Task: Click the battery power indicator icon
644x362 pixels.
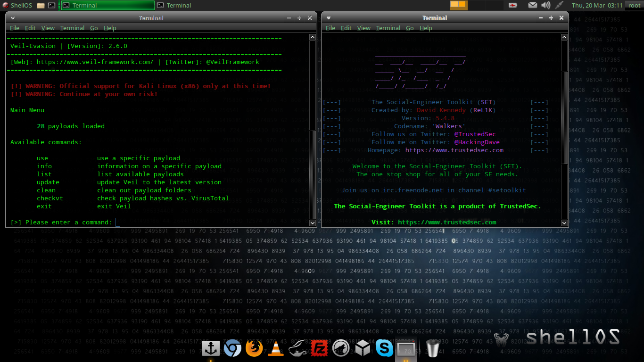Action: [x=512, y=5]
